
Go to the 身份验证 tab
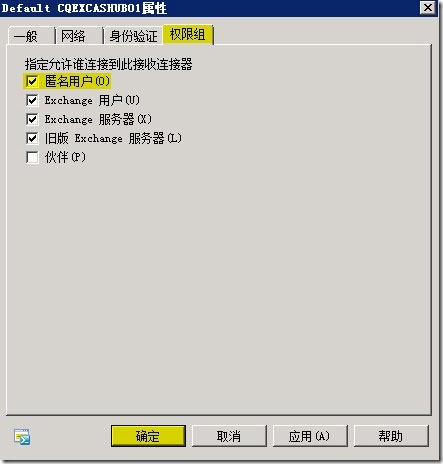pyautogui.click(x=134, y=36)
